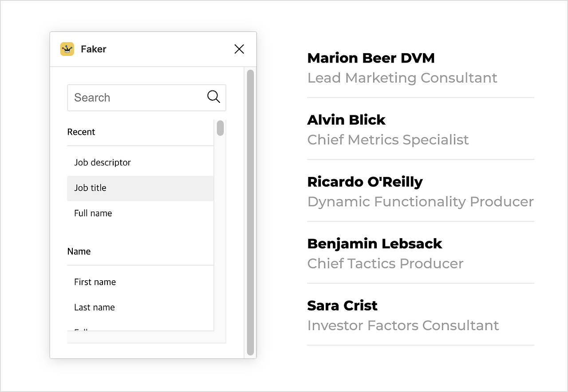Image resolution: width=568 pixels, height=392 pixels.
Task: Select the Ricardo O'Reilly name text
Action: coord(365,182)
